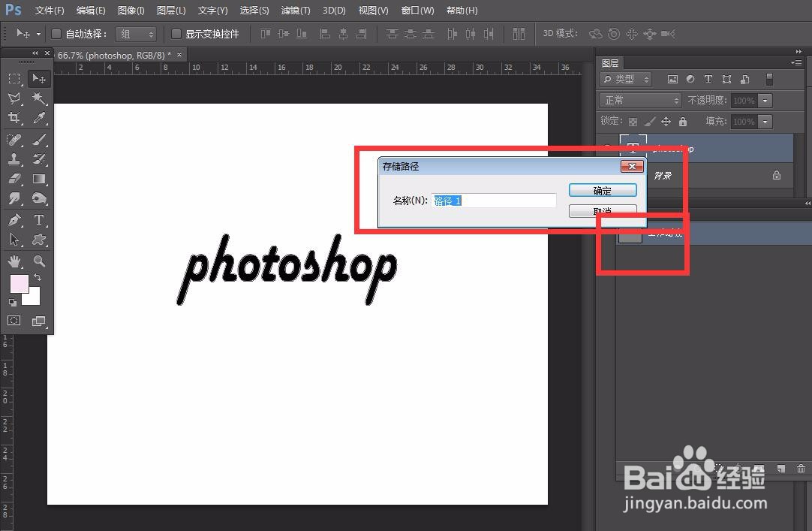Select the Rectangular Marquee tool
This screenshot has height=531, width=812.
coord(14,79)
